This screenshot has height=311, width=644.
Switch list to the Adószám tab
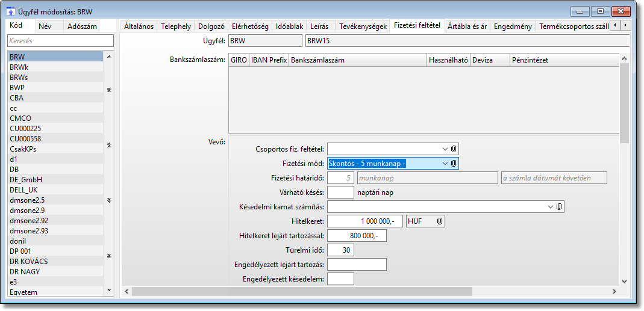click(x=82, y=26)
